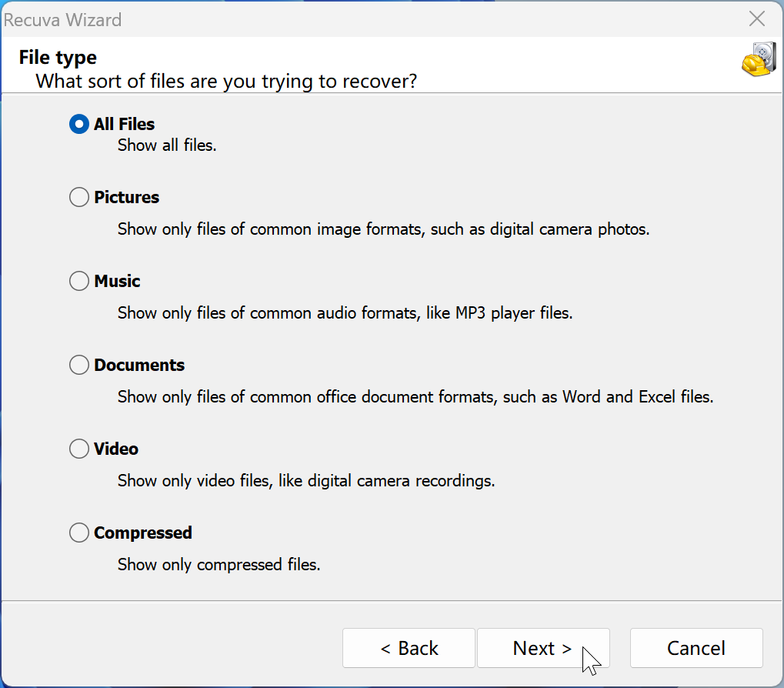The width and height of the screenshot is (784, 688).
Task: Click the digital camera recordings description text
Action: pyautogui.click(x=305, y=481)
